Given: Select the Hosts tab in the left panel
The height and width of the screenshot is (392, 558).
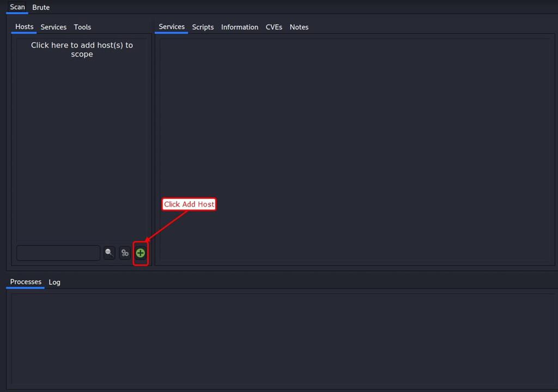Looking at the screenshot, I should click(x=24, y=27).
